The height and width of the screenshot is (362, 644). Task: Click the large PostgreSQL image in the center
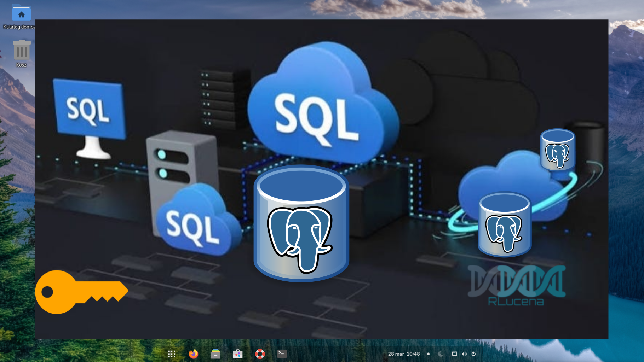[301, 223]
